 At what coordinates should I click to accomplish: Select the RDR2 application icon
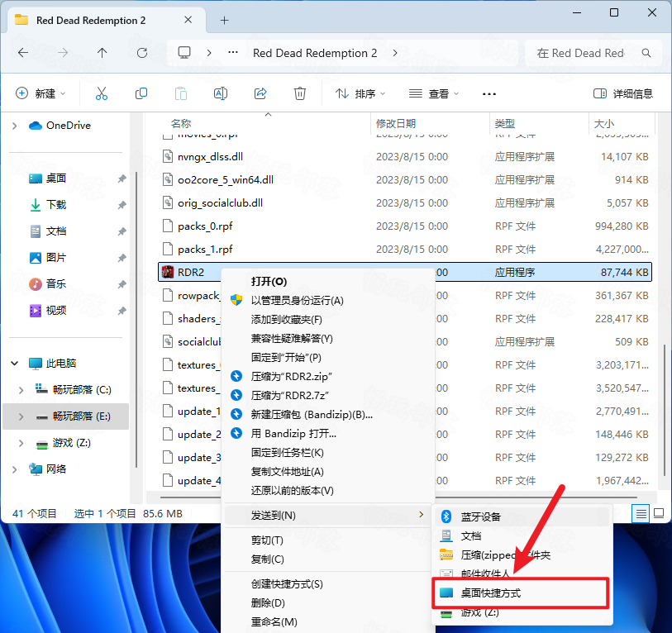click(x=168, y=272)
